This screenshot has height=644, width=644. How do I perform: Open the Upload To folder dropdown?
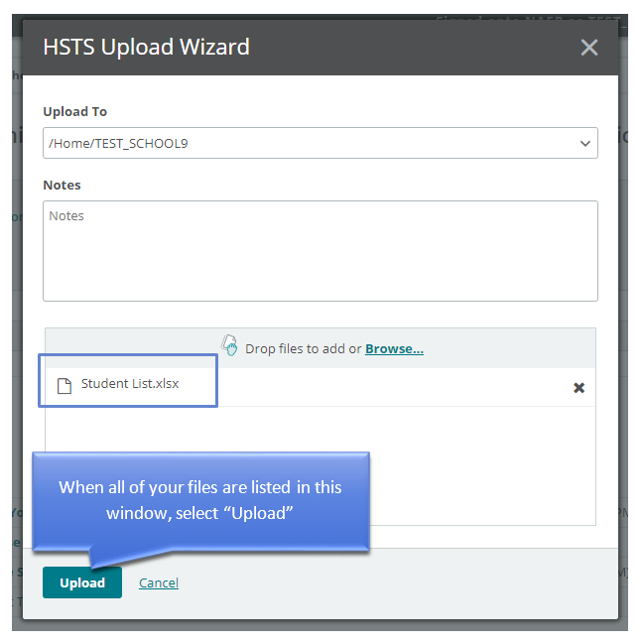click(321, 143)
